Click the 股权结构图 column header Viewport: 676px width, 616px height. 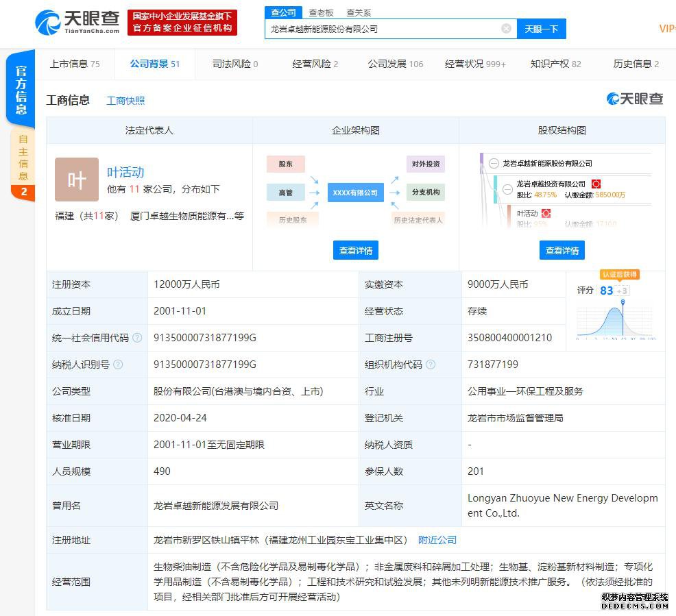[562, 130]
